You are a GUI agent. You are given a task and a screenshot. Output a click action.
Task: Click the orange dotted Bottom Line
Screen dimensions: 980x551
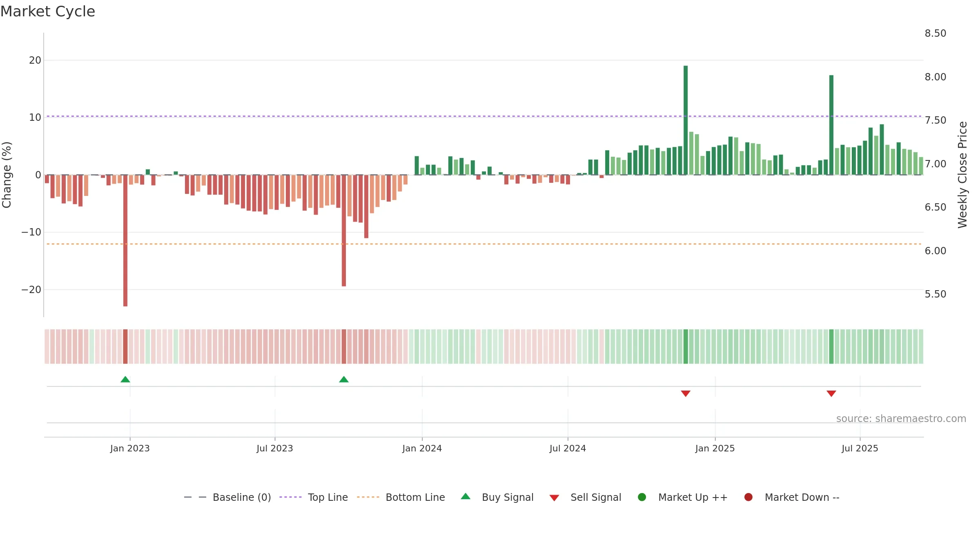(484, 244)
